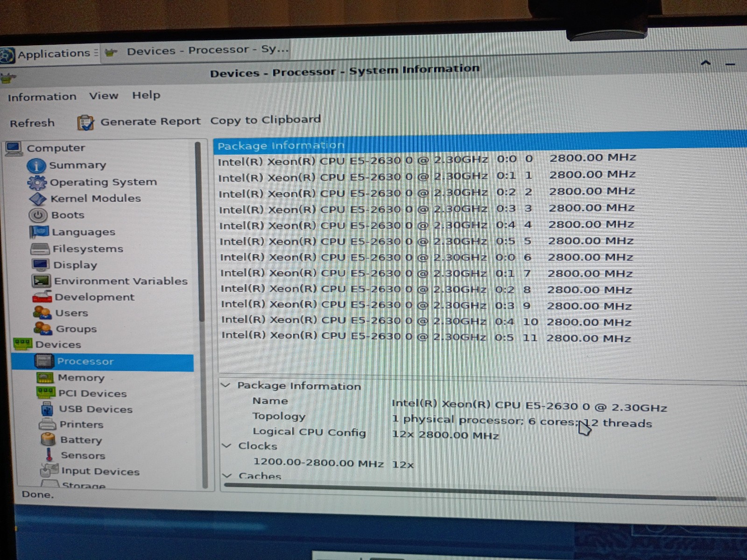
Task: Select the Sensors thermometer icon
Action: [x=49, y=455]
